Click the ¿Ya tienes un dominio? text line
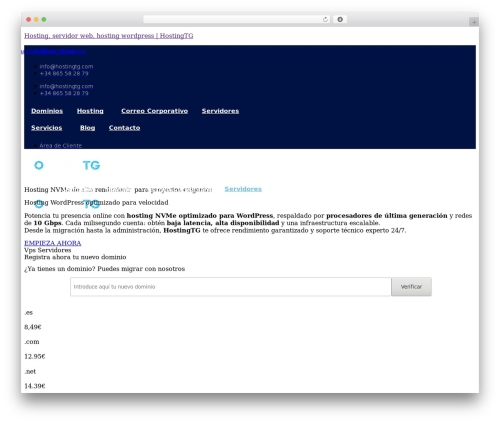Image resolution: width=500 pixels, height=423 pixels. tap(105, 269)
